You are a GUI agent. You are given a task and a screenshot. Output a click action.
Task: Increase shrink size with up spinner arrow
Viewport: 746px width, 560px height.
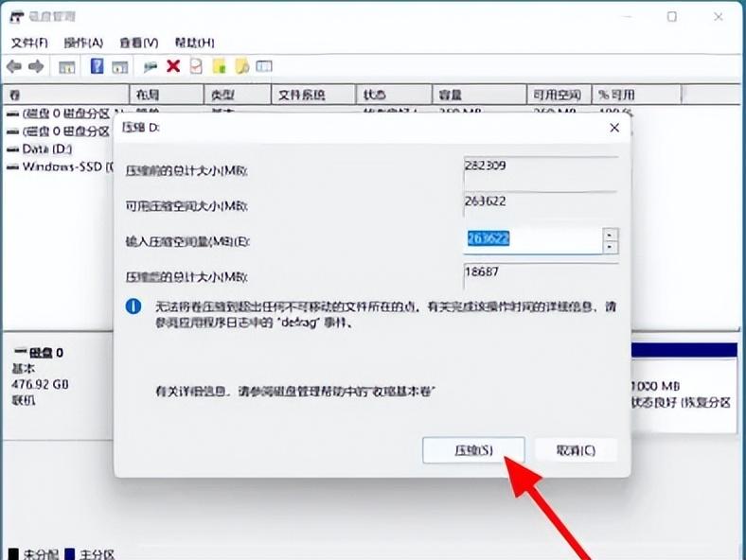611,235
